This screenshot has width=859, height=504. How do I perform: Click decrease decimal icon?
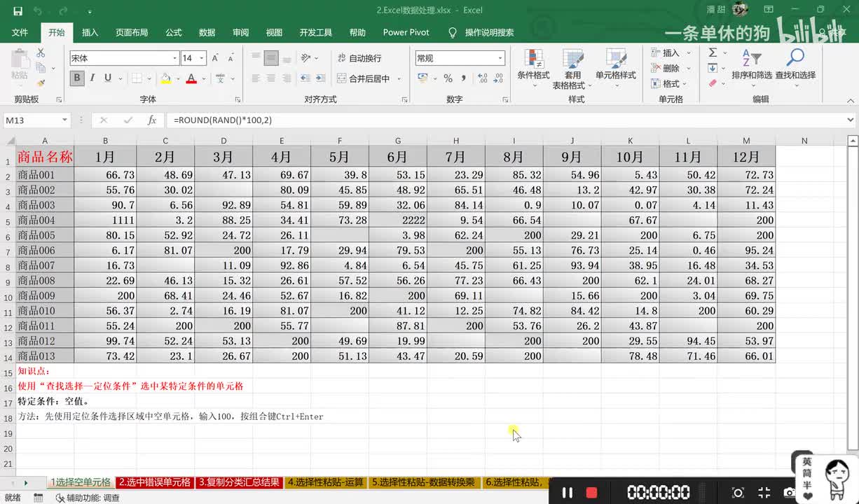point(497,78)
